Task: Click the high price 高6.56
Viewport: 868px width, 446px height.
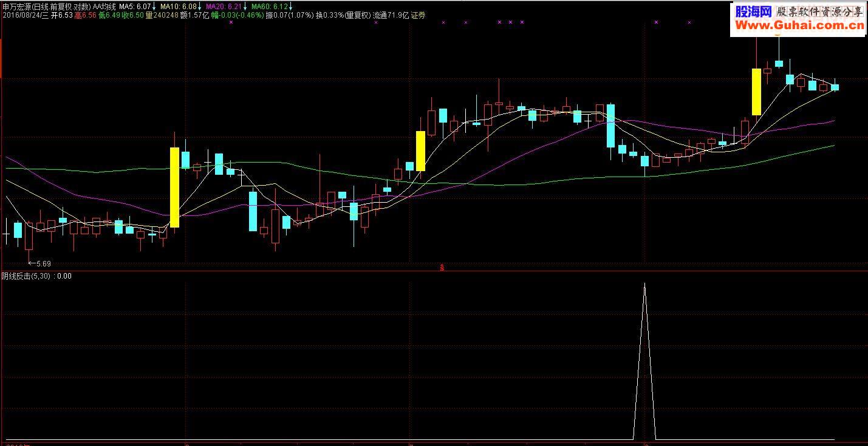Action: (x=85, y=15)
